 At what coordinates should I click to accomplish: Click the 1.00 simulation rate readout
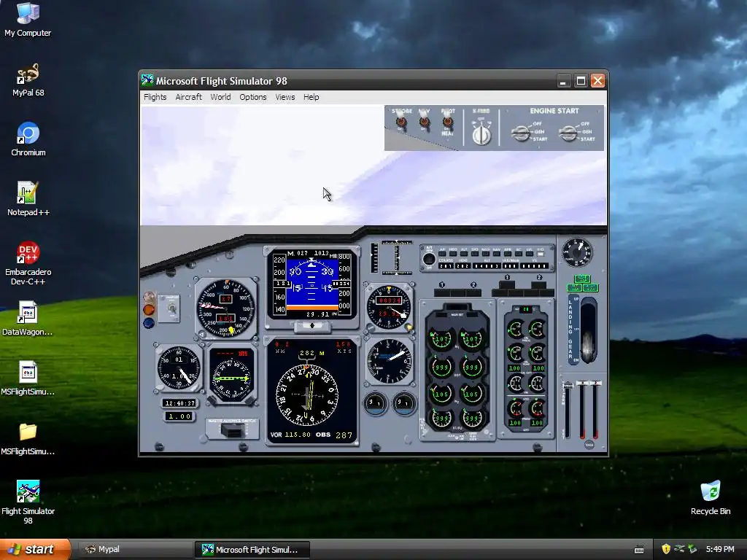click(x=179, y=416)
